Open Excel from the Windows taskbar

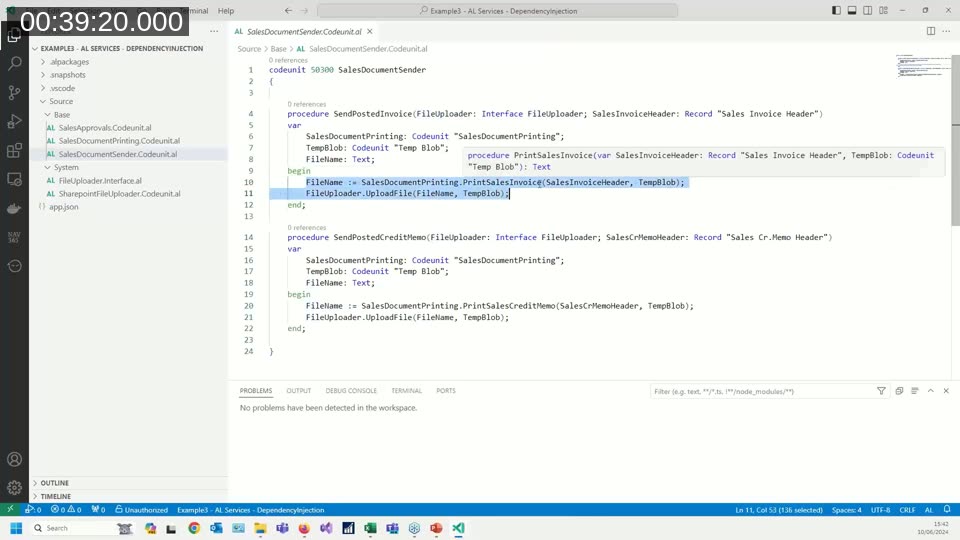tap(370, 528)
